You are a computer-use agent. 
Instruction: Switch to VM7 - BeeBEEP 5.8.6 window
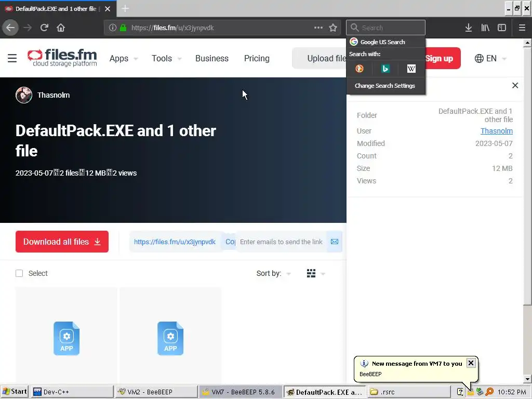pos(240,392)
